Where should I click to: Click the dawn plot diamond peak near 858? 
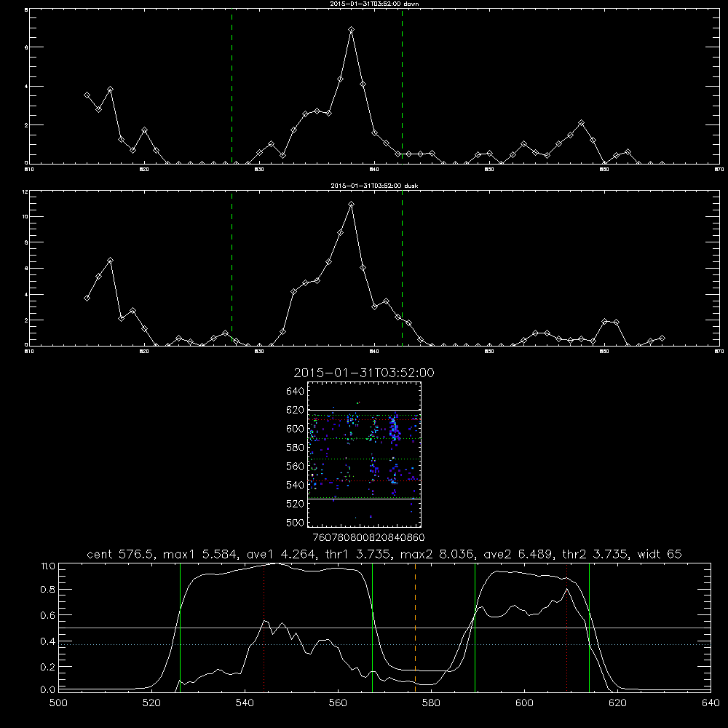581,123
